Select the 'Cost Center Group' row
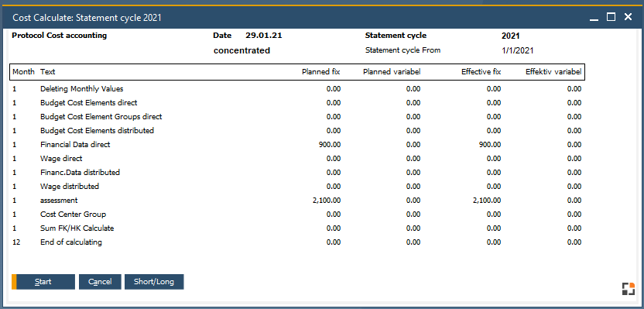Image resolution: width=644 pixels, height=309 pixels. click(x=296, y=215)
